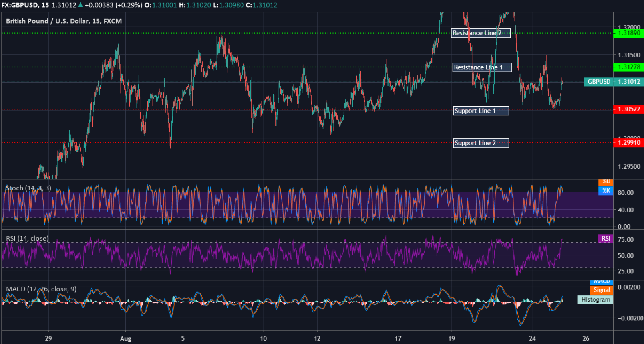Click the O:1.31001 open value in header
Viewport: 644px width, 344px height.
pyautogui.click(x=161, y=5)
